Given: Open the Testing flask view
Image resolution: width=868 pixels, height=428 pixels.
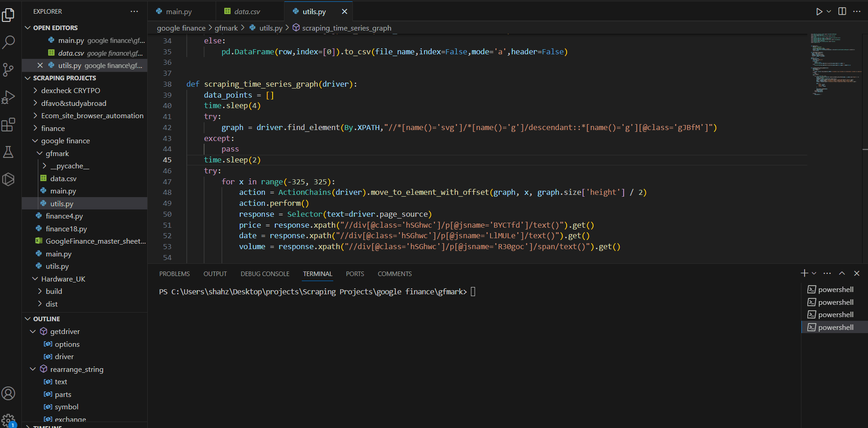Looking at the screenshot, I should tap(8, 152).
